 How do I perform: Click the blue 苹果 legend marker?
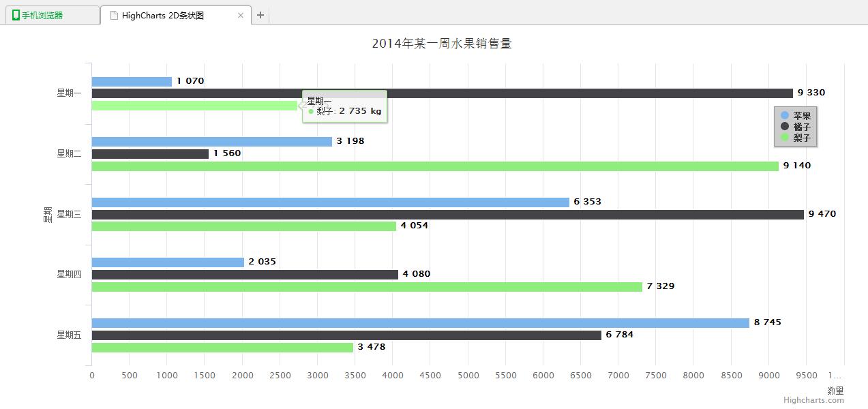(x=784, y=116)
